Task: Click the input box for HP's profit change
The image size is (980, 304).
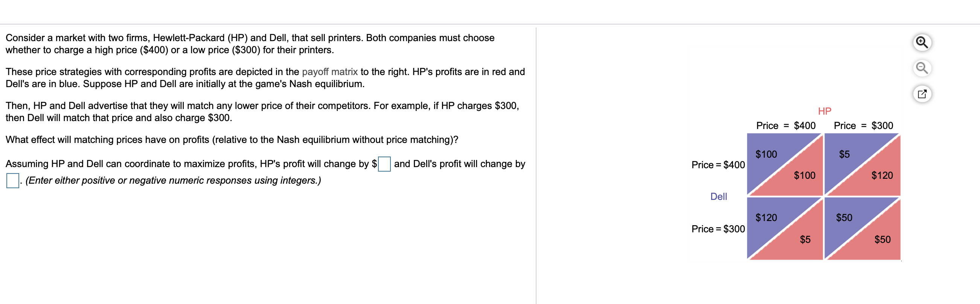Action: [384, 164]
